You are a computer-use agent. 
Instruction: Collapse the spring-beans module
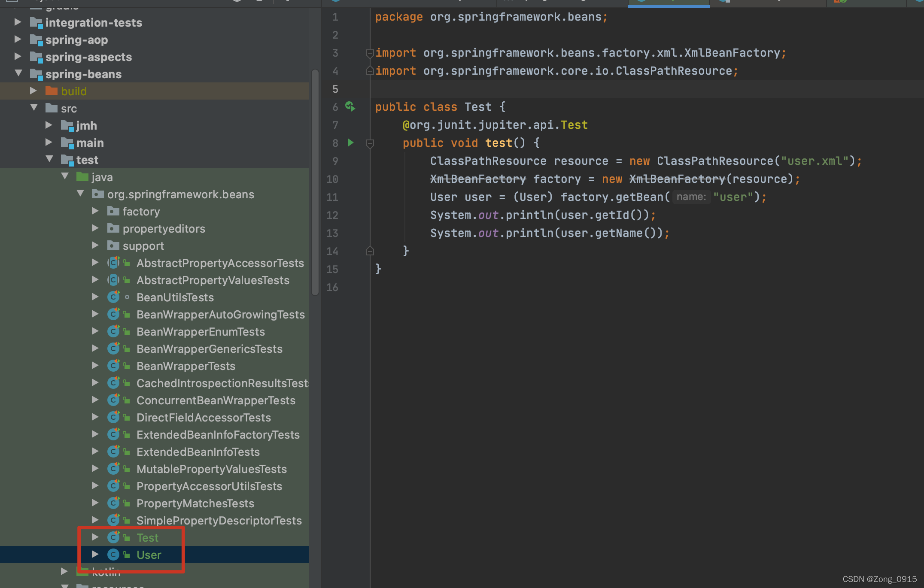(x=18, y=73)
